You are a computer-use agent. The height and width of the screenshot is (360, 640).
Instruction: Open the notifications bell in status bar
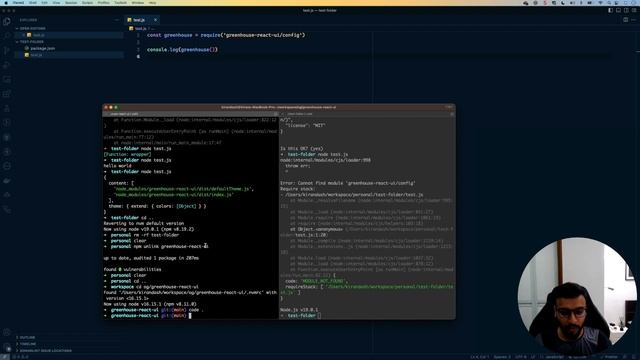click(x=634, y=357)
